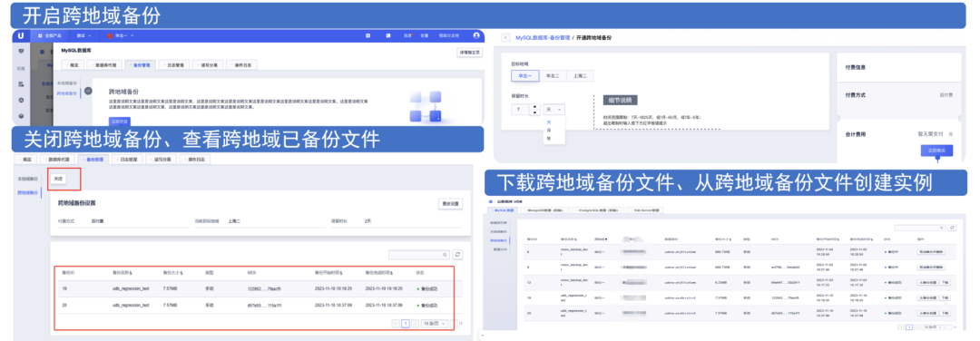Select 数据库列表 in the 云数据库 UDB sidebar

coord(499,222)
